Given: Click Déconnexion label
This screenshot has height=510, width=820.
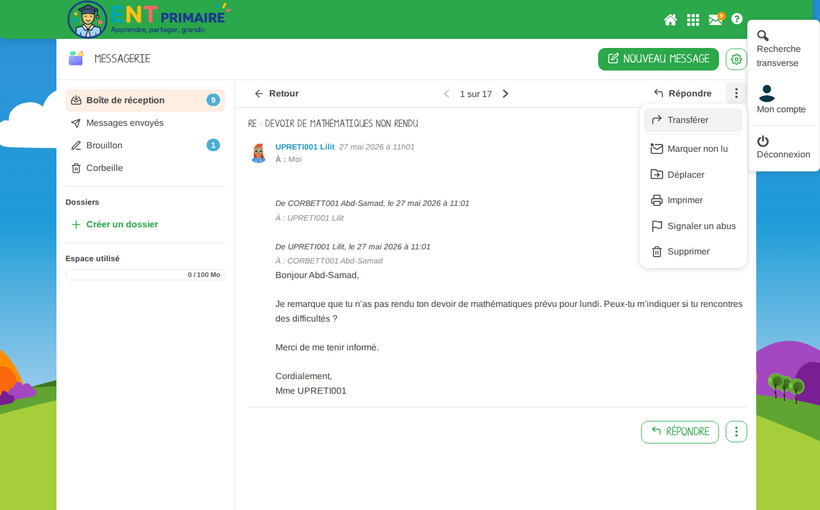Looking at the screenshot, I should 783,154.
